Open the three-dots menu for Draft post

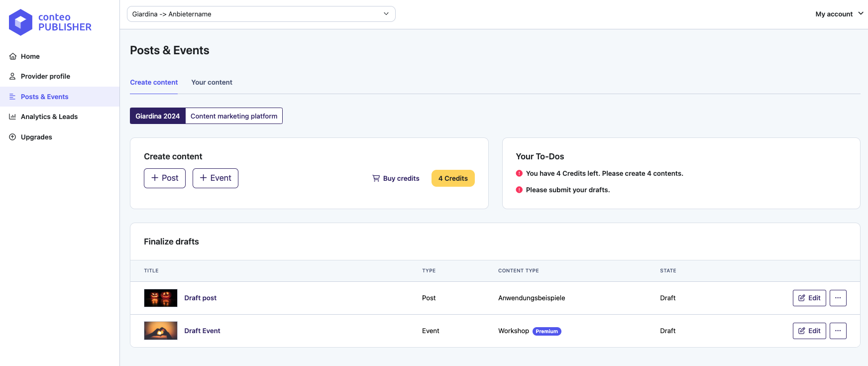point(838,298)
